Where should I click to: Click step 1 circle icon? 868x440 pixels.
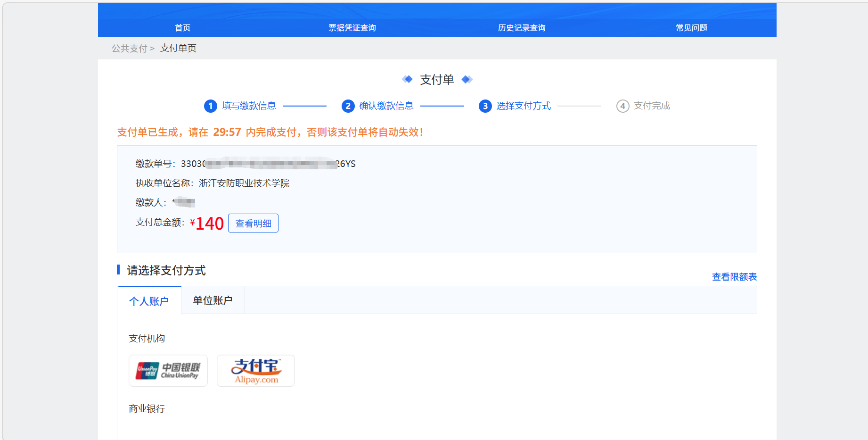(210, 106)
